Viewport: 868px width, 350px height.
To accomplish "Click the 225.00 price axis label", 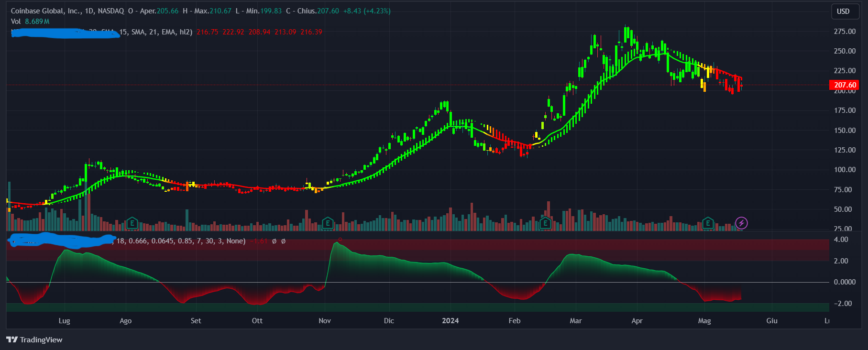I will pyautogui.click(x=845, y=71).
